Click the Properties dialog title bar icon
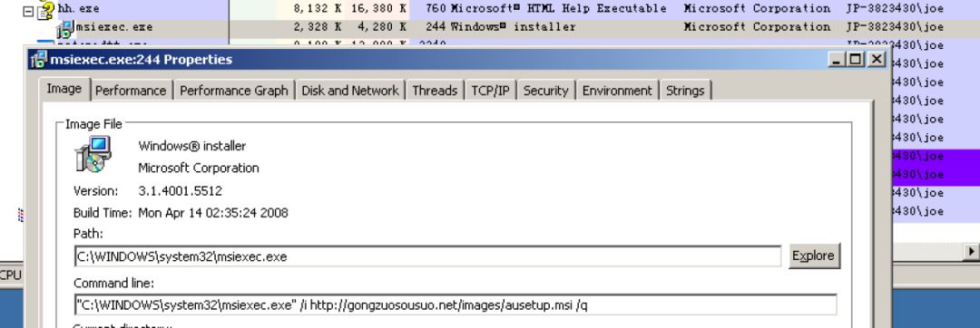This screenshot has height=328, width=980. 39,60
